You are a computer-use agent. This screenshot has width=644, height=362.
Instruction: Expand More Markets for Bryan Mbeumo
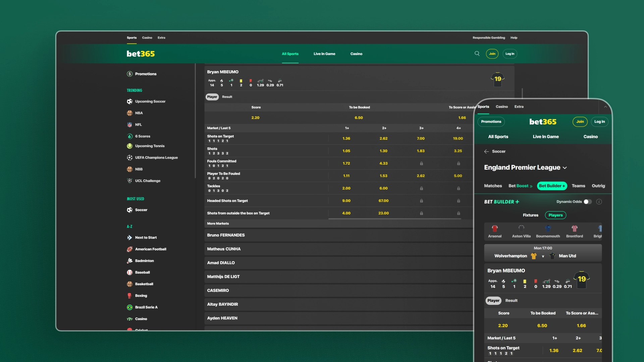[218, 224]
